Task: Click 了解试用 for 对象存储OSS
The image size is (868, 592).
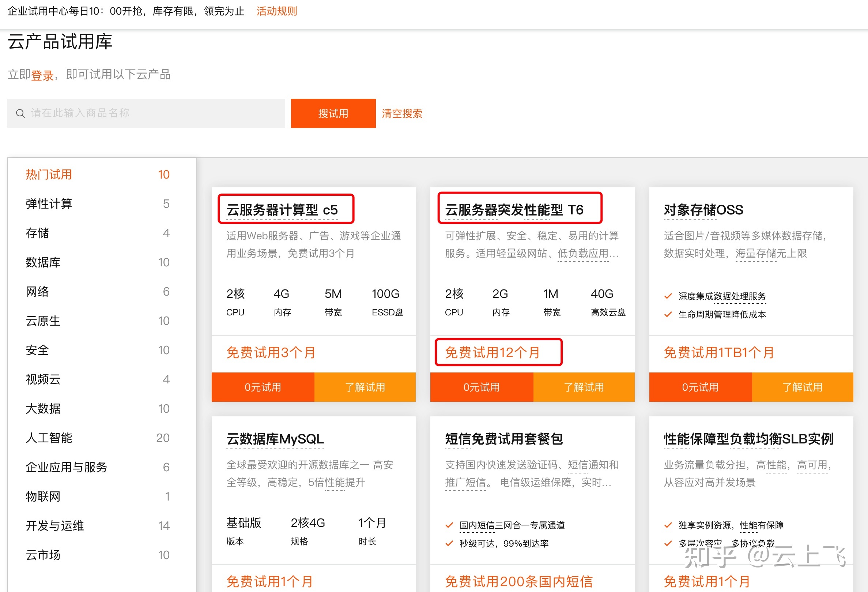Action: [x=803, y=387]
